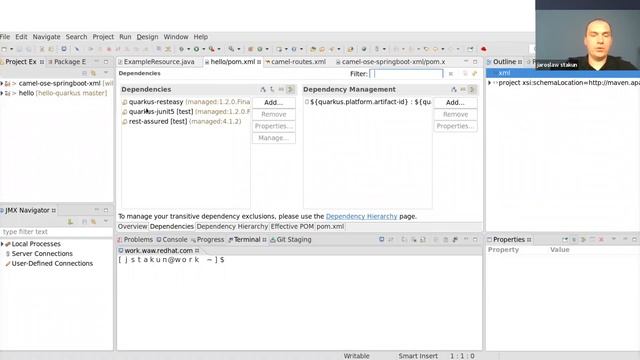The width and height of the screenshot is (640, 360).
Task: Click the JMX type filter text box
Action: coord(56,232)
